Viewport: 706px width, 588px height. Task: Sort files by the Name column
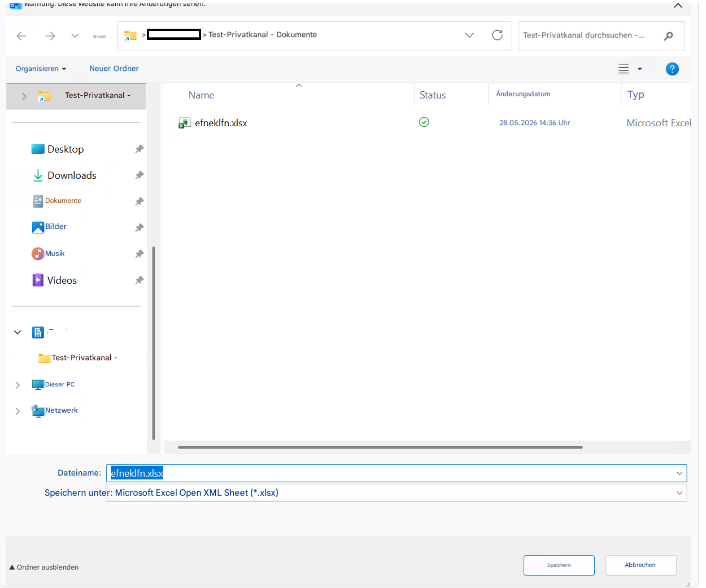point(201,95)
